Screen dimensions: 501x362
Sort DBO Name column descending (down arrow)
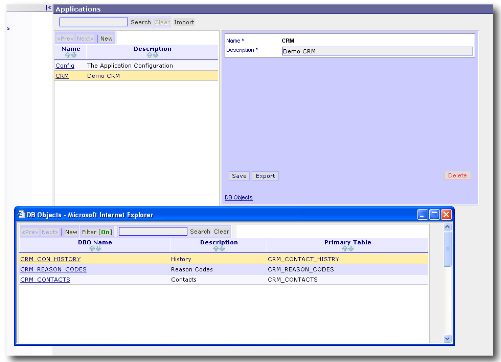click(98, 249)
